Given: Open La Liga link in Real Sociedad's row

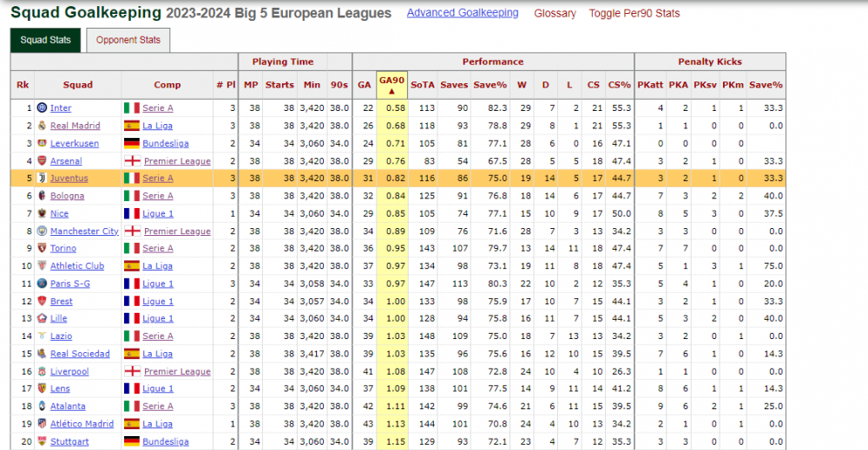Looking at the screenshot, I should pos(157,355).
